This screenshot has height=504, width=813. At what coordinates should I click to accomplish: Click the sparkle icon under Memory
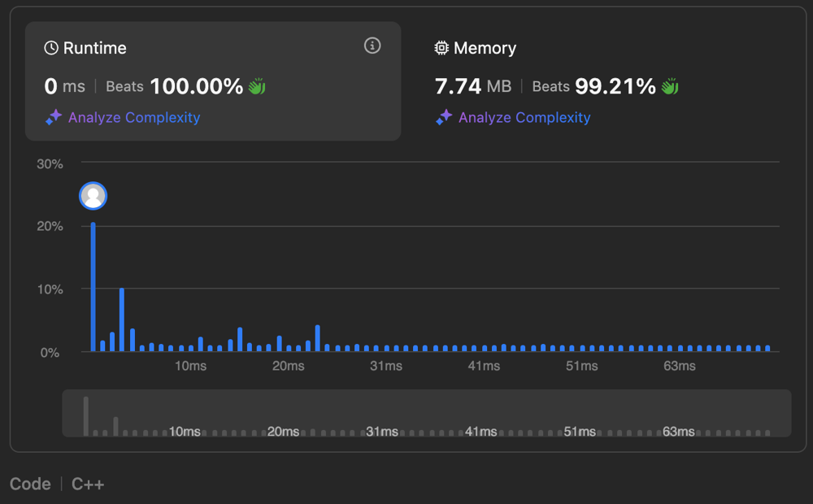[x=444, y=118]
